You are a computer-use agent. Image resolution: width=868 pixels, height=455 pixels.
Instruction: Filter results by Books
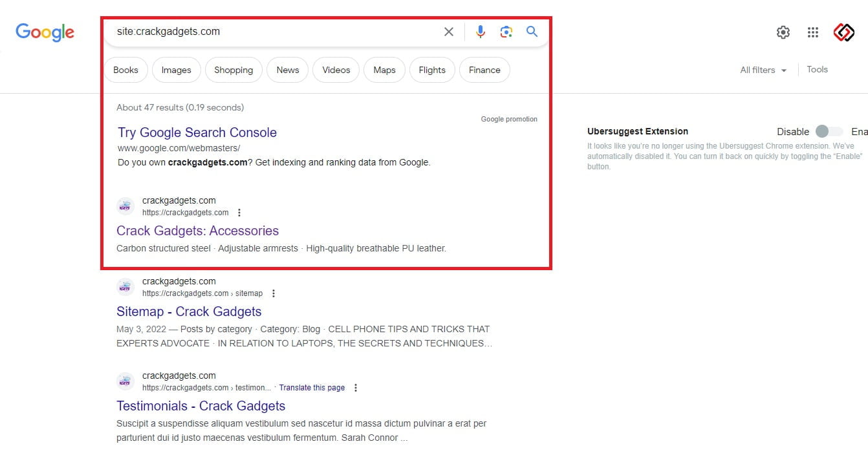pos(125,70)
